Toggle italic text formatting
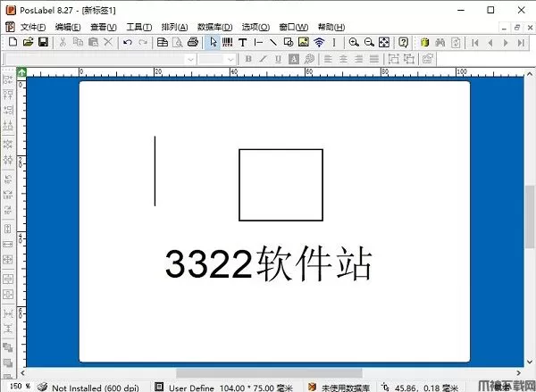536x392 pixels. (264, 59)
